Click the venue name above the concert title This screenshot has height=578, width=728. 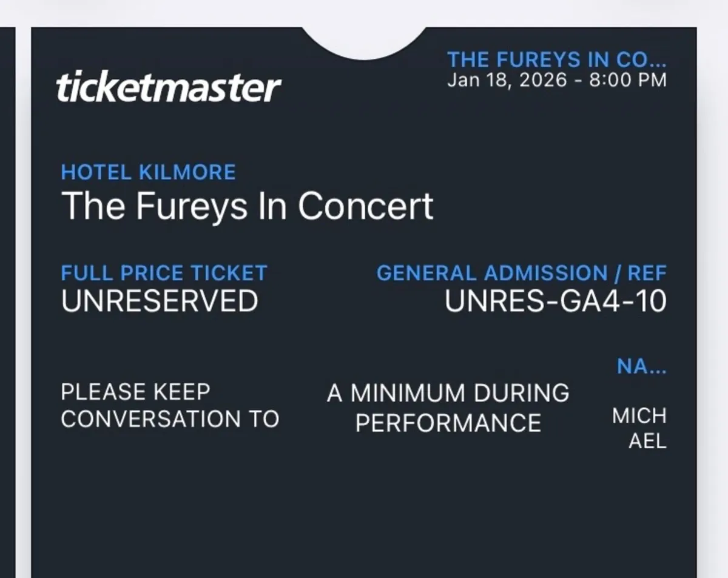click(147, 172)
